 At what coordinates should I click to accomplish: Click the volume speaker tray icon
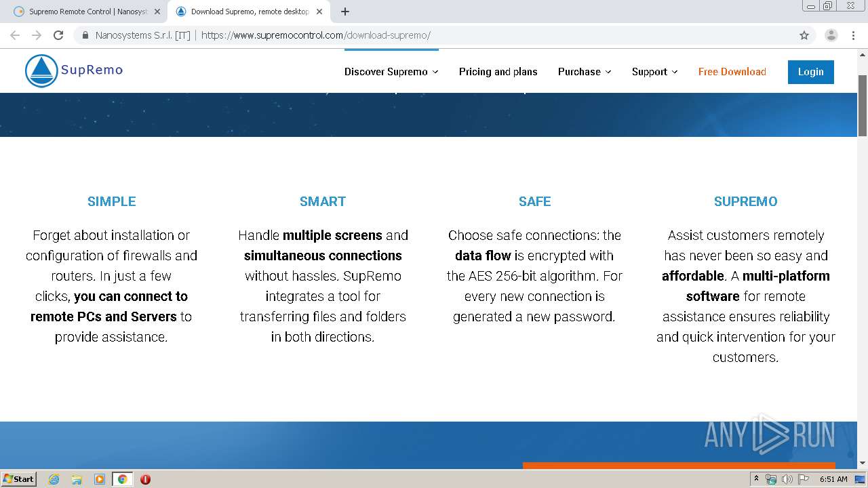[787, 479]
